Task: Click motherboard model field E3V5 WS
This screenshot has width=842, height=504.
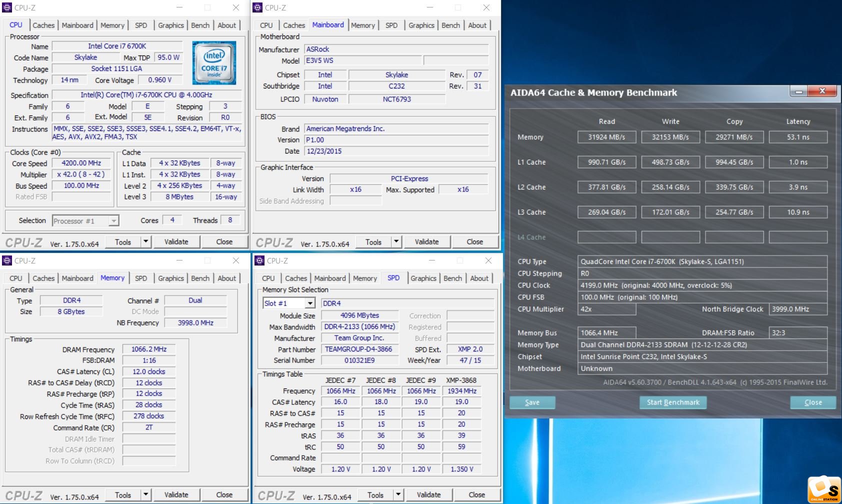Action: pos(363,60)
